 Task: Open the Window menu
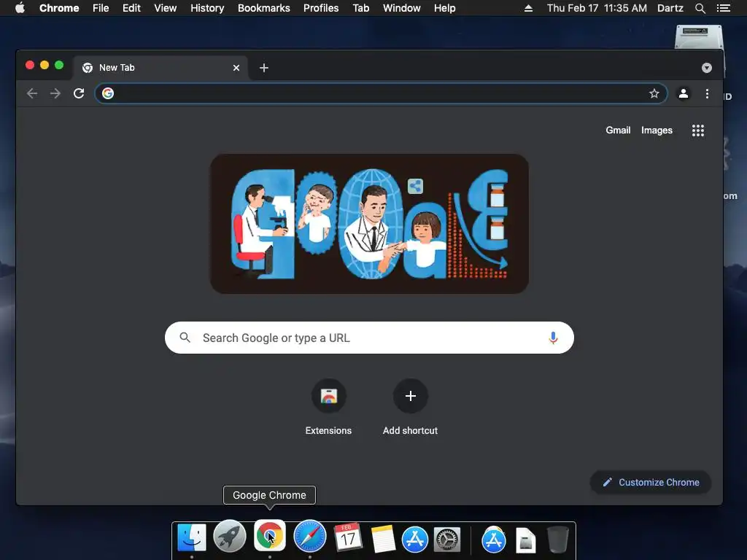coord(402,8)
